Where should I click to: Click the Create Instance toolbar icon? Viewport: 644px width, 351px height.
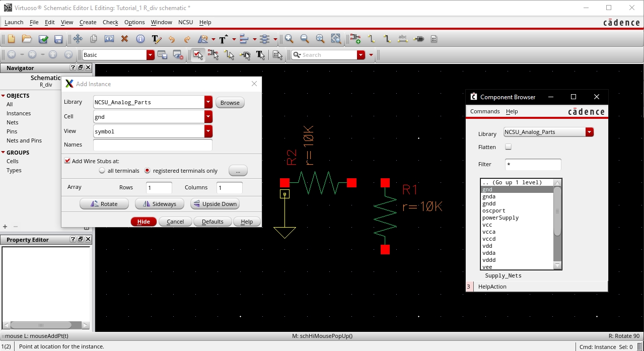355,39
